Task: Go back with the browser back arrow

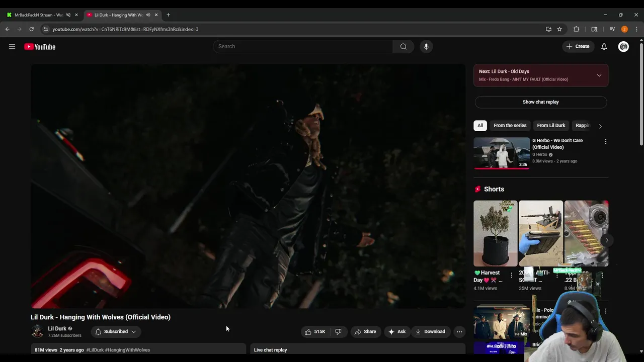Action: click(8, 29)
